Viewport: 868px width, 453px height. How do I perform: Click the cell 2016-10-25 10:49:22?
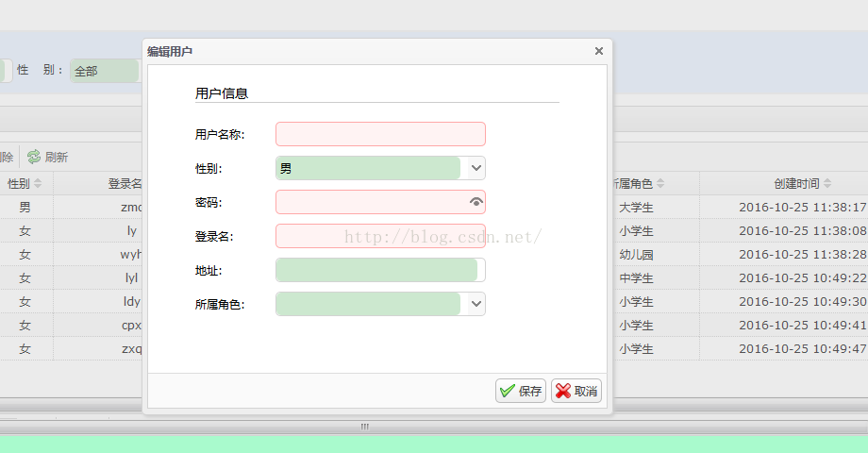802,278
